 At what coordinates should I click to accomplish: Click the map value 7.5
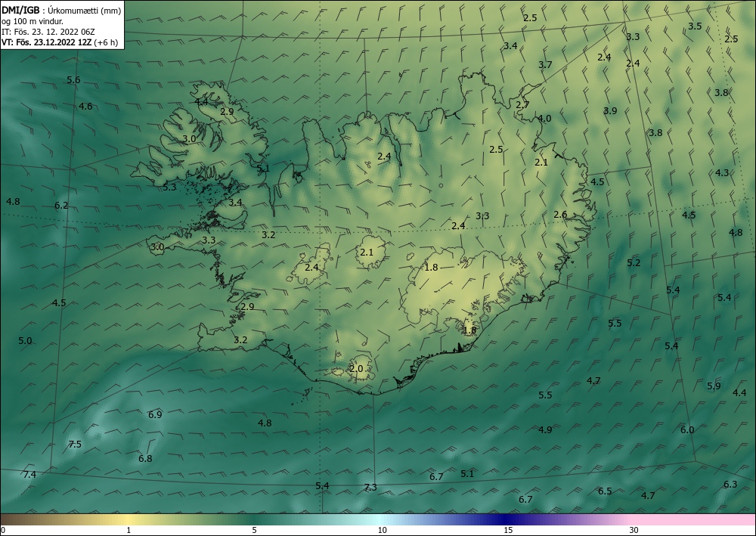click(75, 445)
